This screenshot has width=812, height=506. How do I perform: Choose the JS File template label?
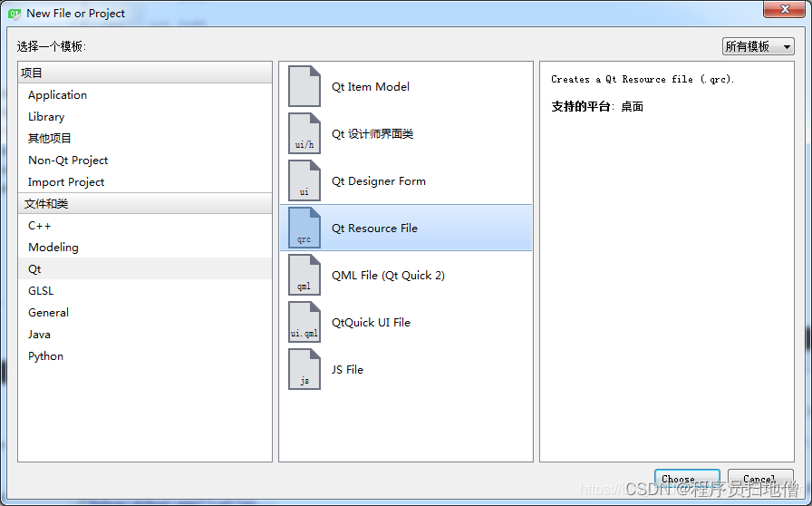(x=347, y=370)
